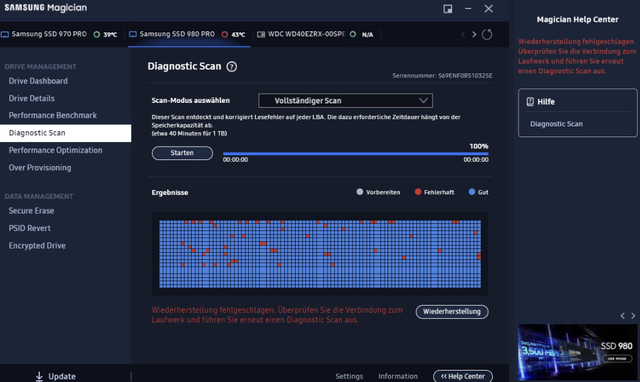This screenshot has height=382, width=640.
Task: Click the Ergebnisse heading
Action: [170, 193]
